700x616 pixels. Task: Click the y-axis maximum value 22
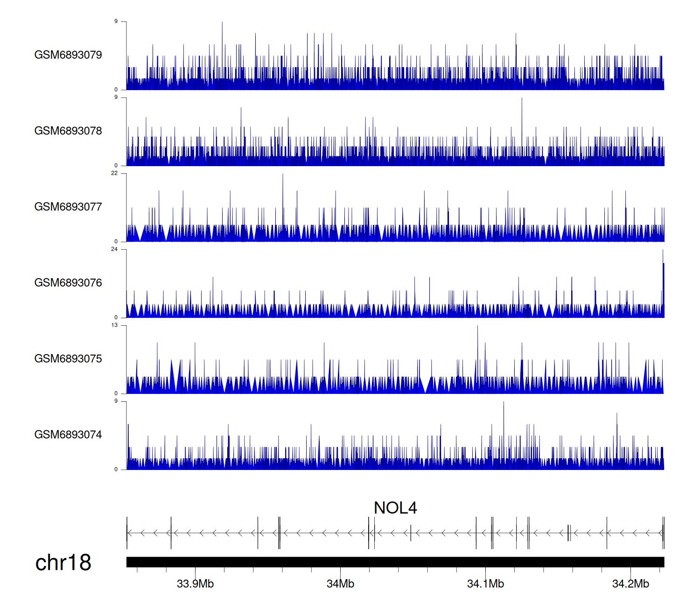[x=114, y=173]
